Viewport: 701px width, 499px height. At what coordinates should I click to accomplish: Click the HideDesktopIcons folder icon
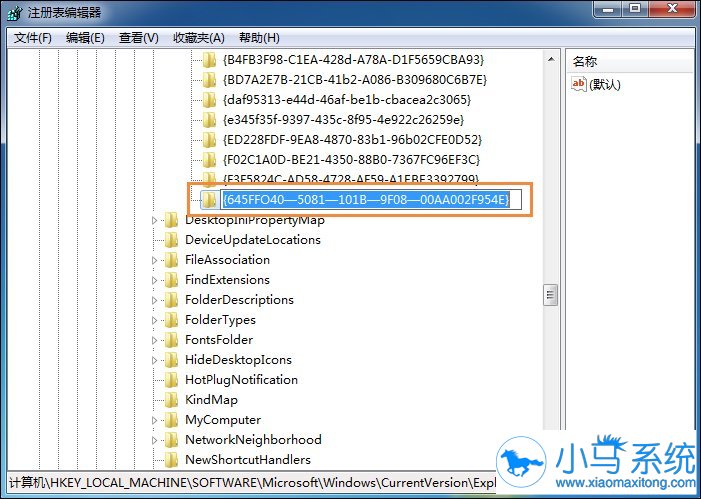(x=172, y=360)
